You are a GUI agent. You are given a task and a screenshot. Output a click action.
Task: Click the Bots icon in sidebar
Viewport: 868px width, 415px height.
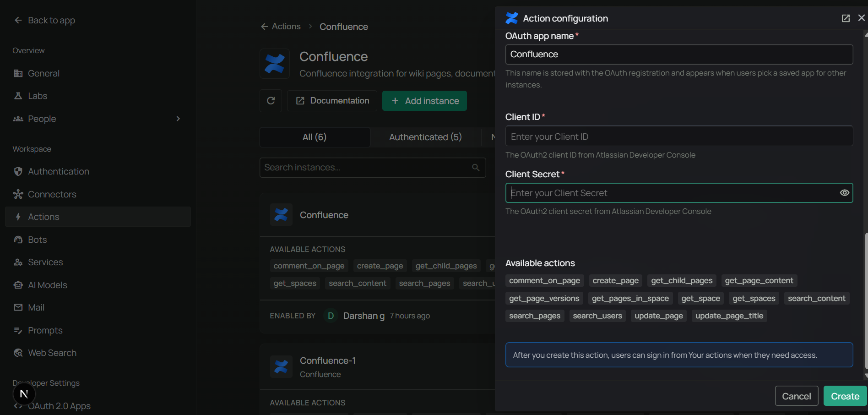pyautogui.click(x=18, y=240)
